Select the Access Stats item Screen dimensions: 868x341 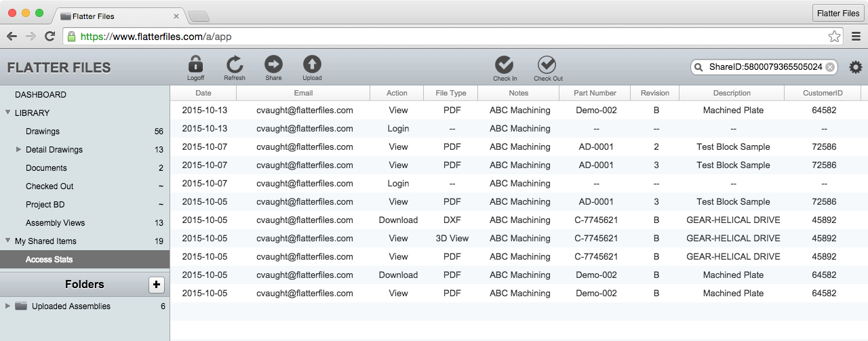pyautogui.click(x=85, y=259)
